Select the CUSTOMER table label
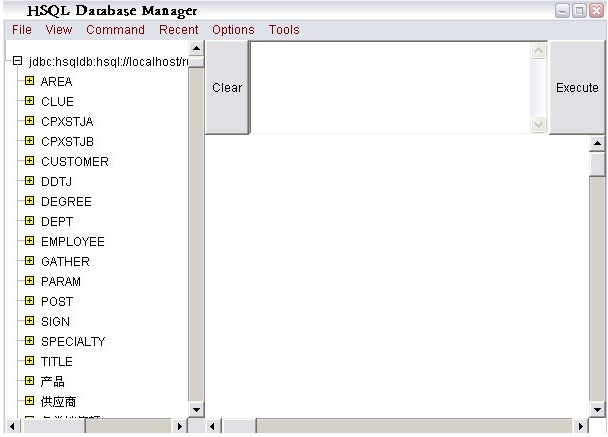 [74, 161]
